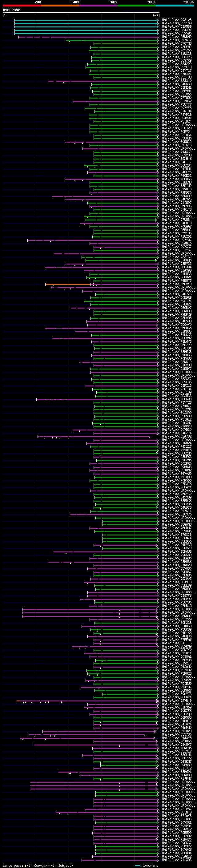Click the purple 40-60% identity legend segment
Image resolution: width=197 pixels, height=868 pixels.
pyautogui.click(x=99, y=6)
